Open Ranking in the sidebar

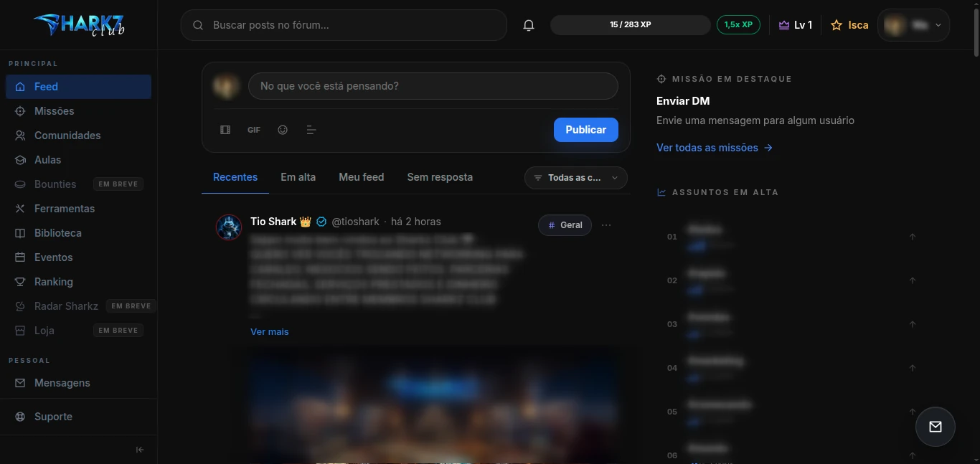(x=79, y=282)
